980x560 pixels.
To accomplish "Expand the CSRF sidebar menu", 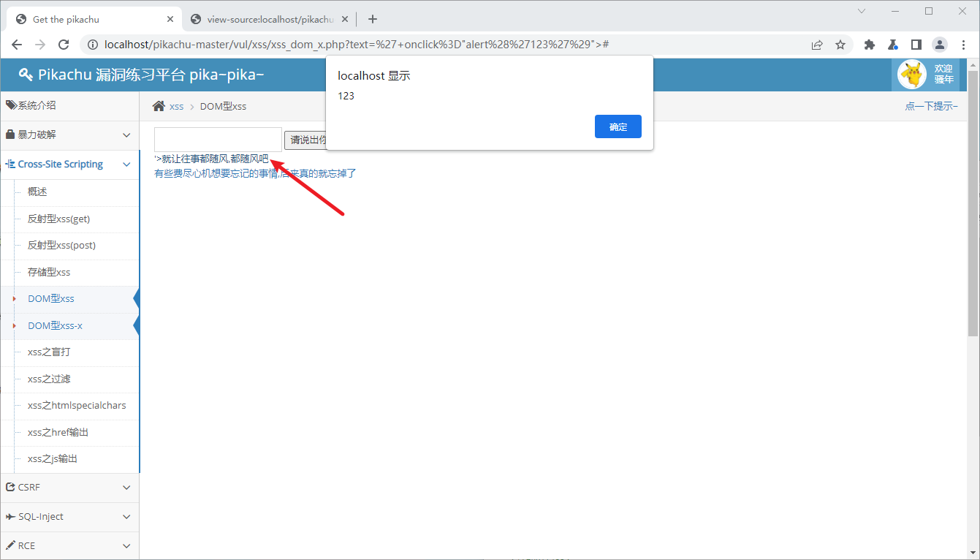I will click(x=69, y=488).
